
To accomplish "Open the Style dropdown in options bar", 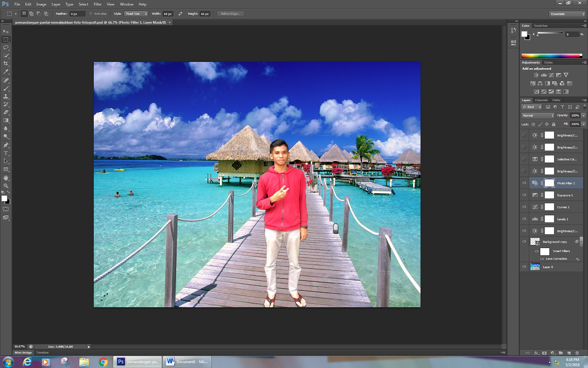I will click(136, 14).
